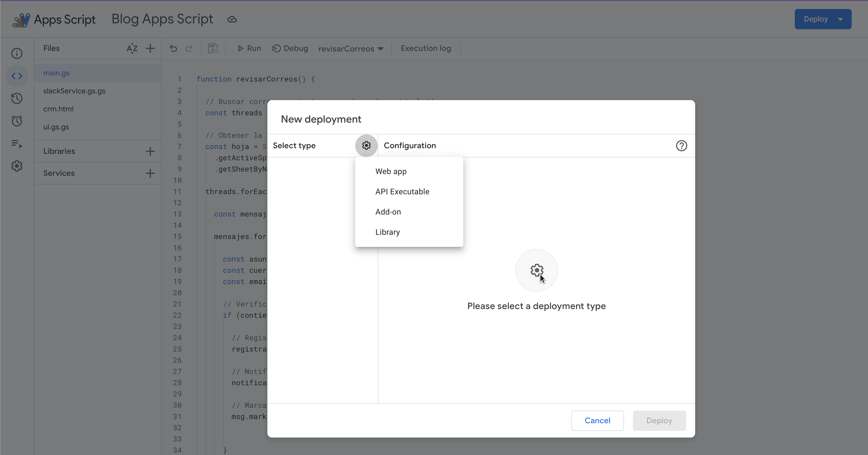Image resolution: width=868 pixels, height=455 pixels.
Task: Cancel the new deployment dialog
Action: (x=597, y=420)
